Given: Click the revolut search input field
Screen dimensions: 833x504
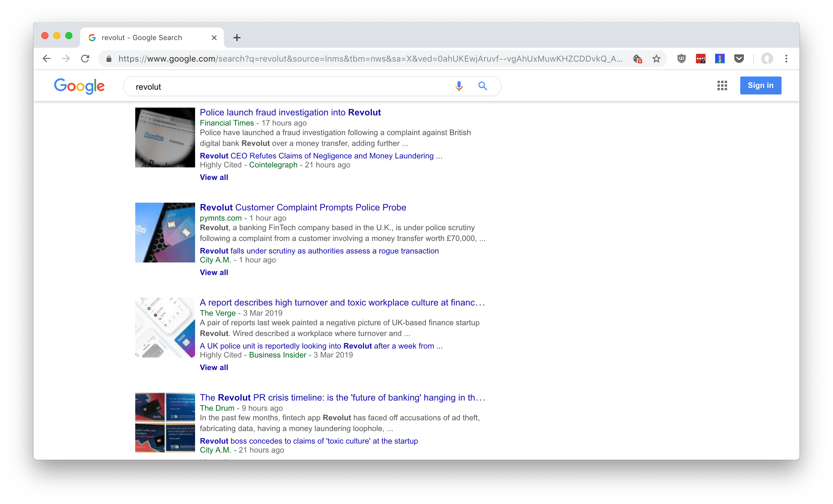Looking at the screenshot, I should [287, 87].
